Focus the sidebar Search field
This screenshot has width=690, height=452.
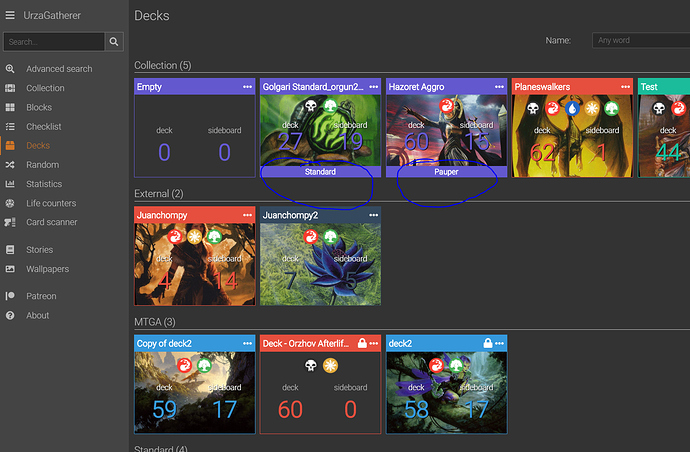pos(54,42)
